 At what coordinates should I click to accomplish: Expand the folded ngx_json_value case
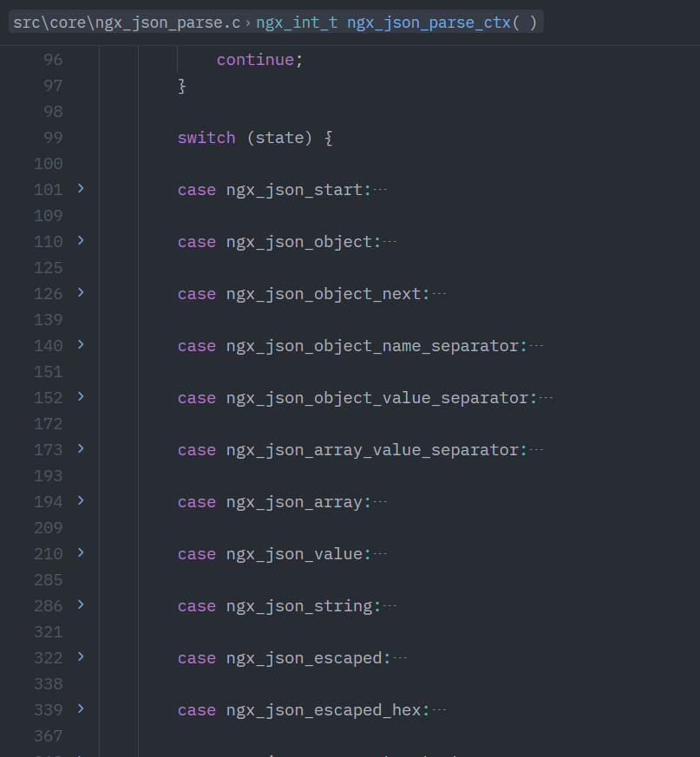[82, 554]
